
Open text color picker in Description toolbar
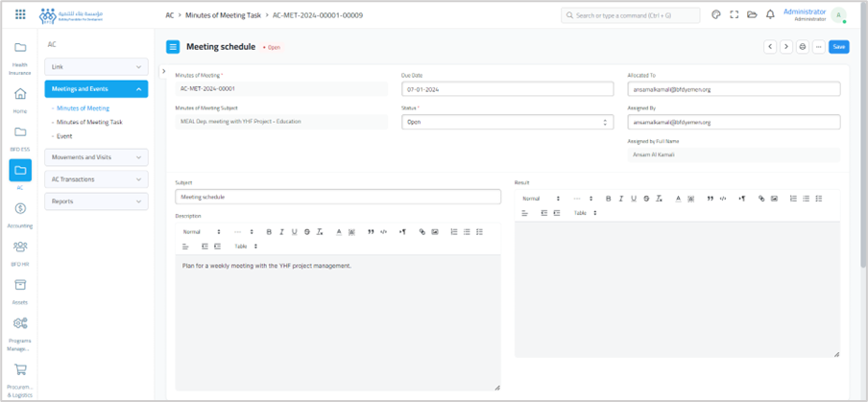click(x=339, y=232)
